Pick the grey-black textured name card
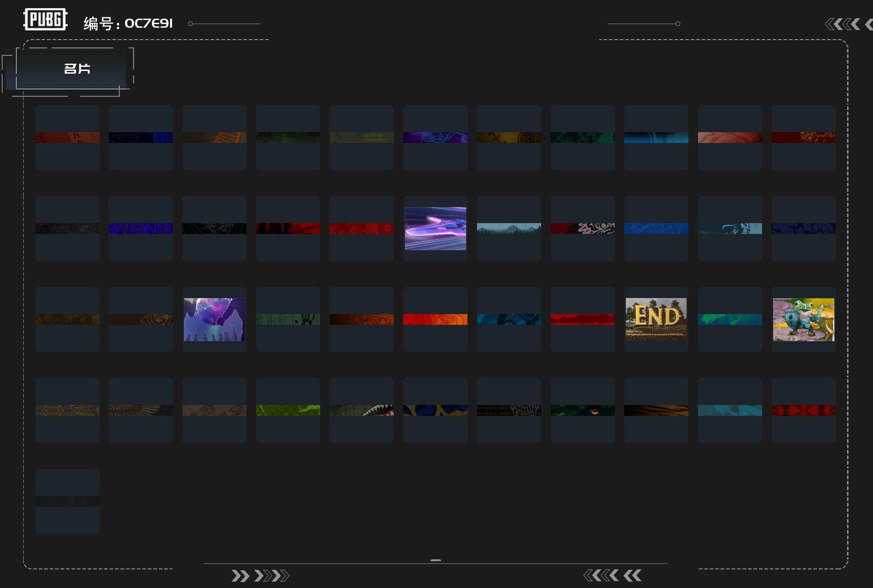This screenshot has height=588, width=873. click(67, 228)
